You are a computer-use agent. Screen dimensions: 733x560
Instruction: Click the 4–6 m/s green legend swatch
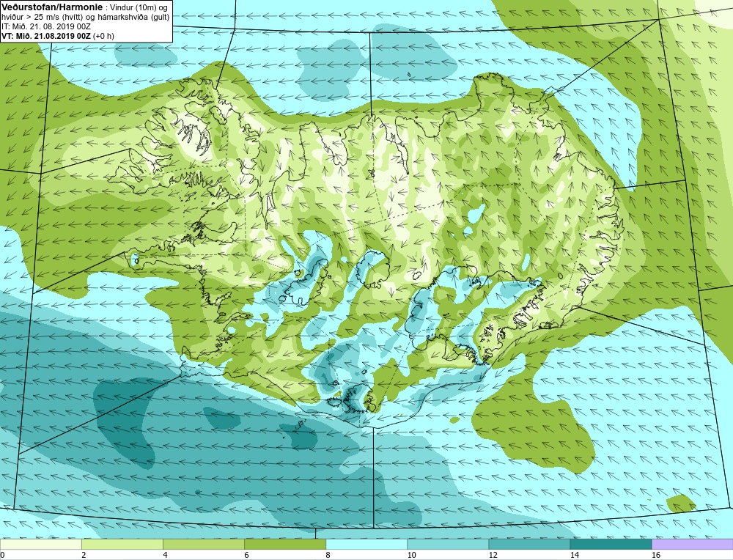click(x=204, y=544)
